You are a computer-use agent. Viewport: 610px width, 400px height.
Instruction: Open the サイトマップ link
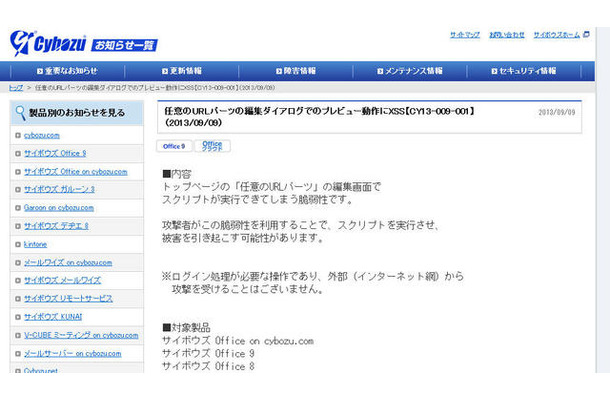coord(465,35)
